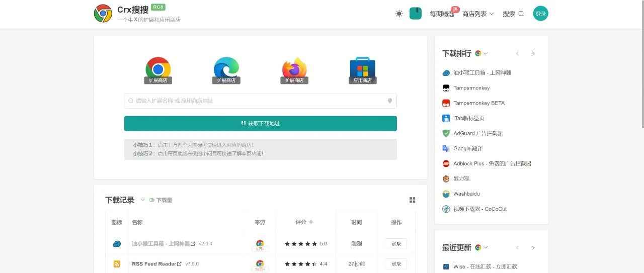
Task: Click the 油小猴工具箱 cloud icon in table
Action: point(117,244)
